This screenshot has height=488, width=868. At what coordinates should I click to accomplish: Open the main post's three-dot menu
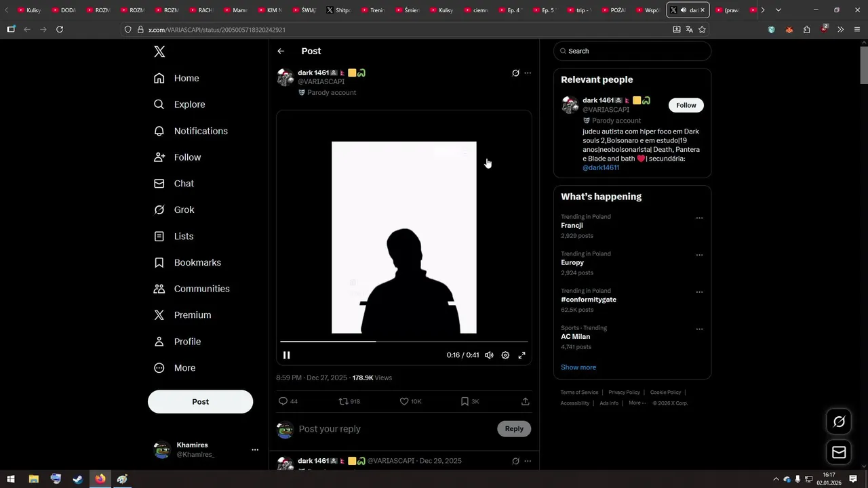point(528,73)
